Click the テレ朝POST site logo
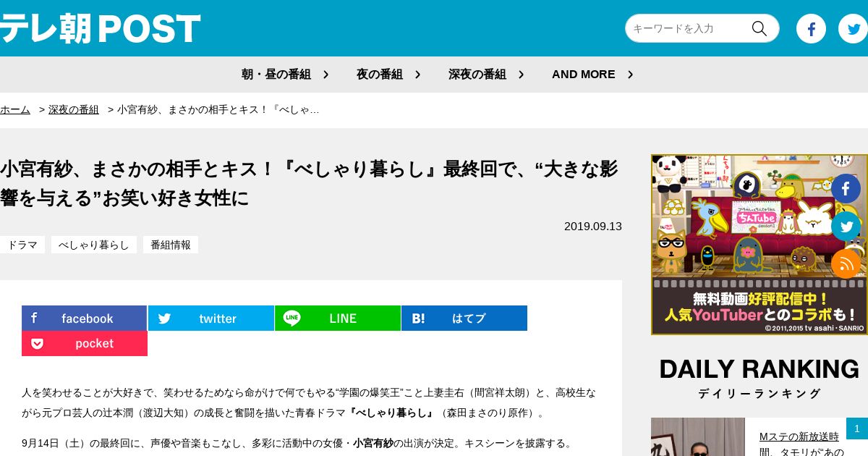Image resolution: width=868 pixels, height=456 pixels. tap(100, 29)
